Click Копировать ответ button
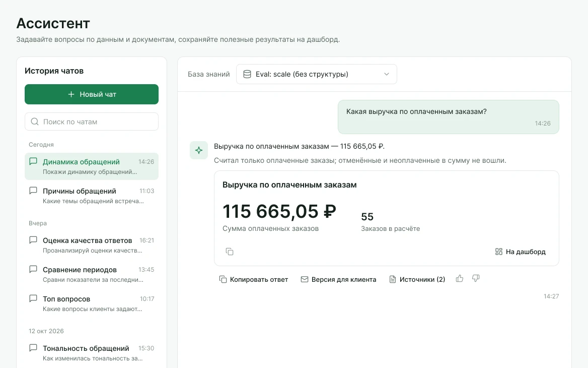This screenshot has width=588, height=368. pyautogui.click(x=254, y=279)
